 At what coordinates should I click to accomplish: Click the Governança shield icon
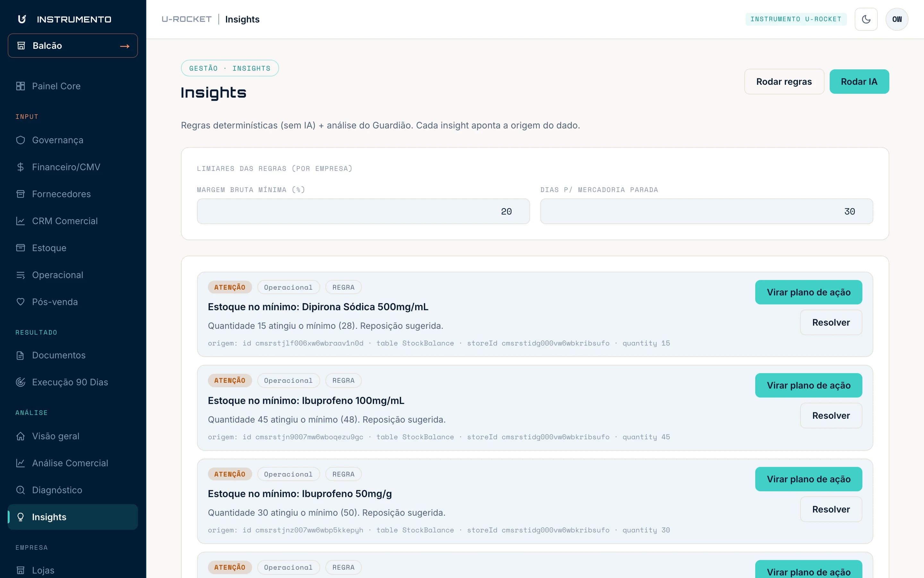tap(21, 140)
